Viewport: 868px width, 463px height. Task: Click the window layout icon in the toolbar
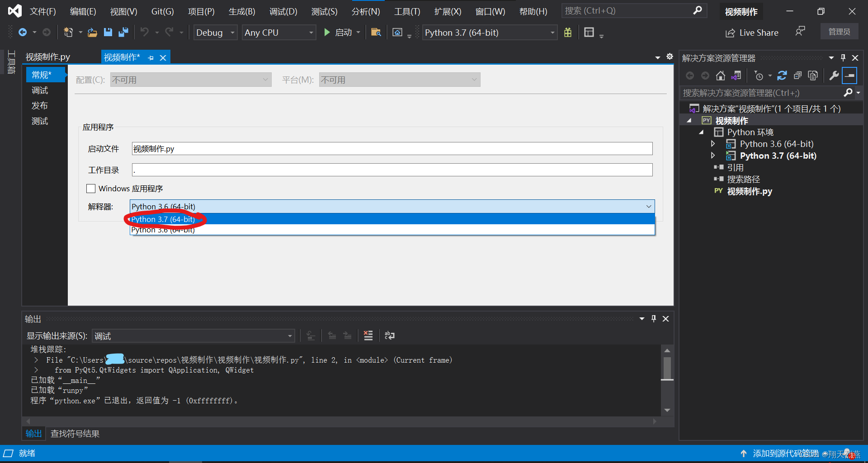589,32
